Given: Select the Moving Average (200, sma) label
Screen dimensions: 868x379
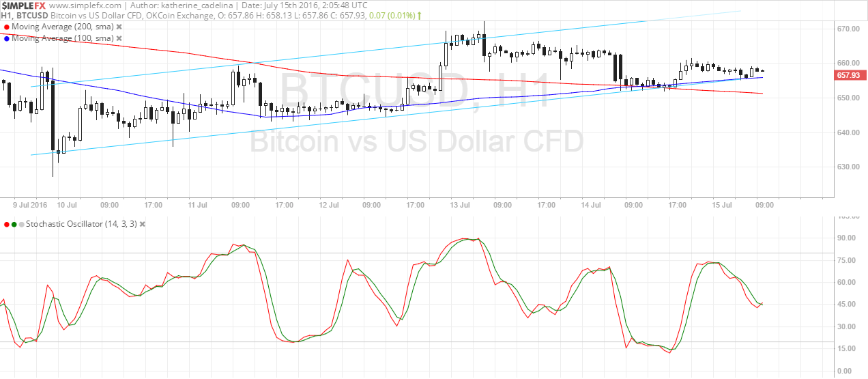Looking at the screenshot, I should [x=63, y=27].
